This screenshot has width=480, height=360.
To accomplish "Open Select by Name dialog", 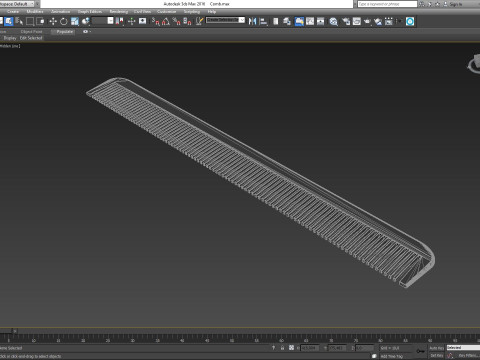I will point(19,21).
